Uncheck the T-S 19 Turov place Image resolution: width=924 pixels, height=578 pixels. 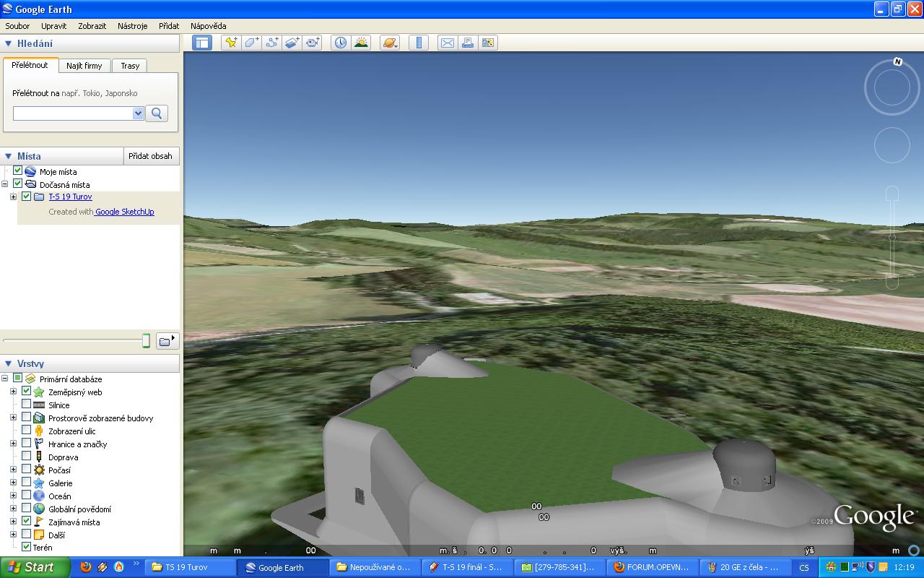point(27,197)
